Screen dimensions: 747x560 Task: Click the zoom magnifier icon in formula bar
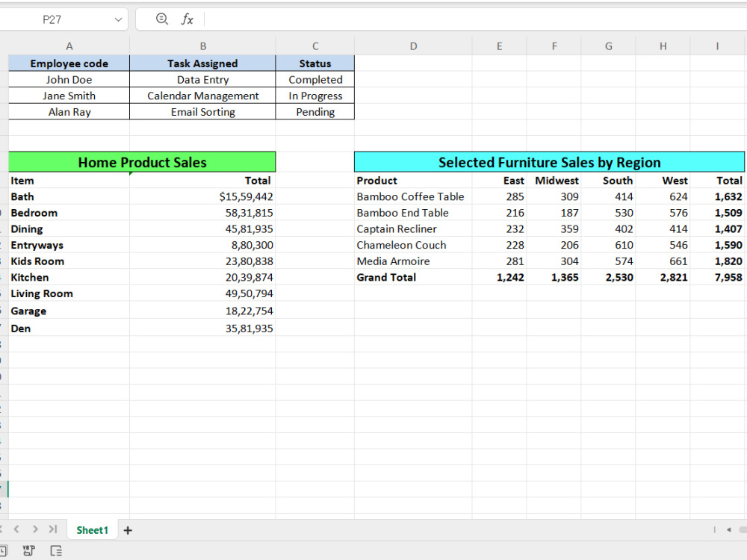pos(162,19)
